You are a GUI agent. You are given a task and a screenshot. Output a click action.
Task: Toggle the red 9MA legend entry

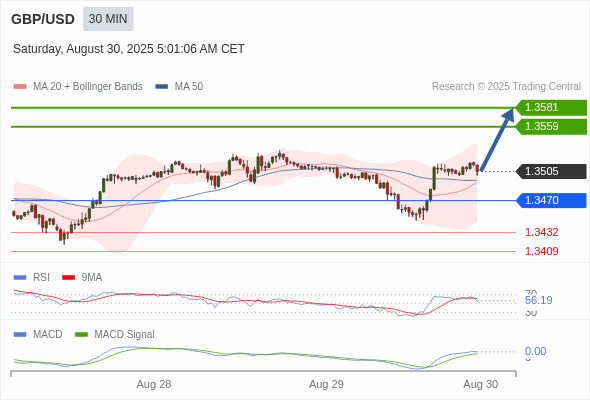tap(82, 278)
